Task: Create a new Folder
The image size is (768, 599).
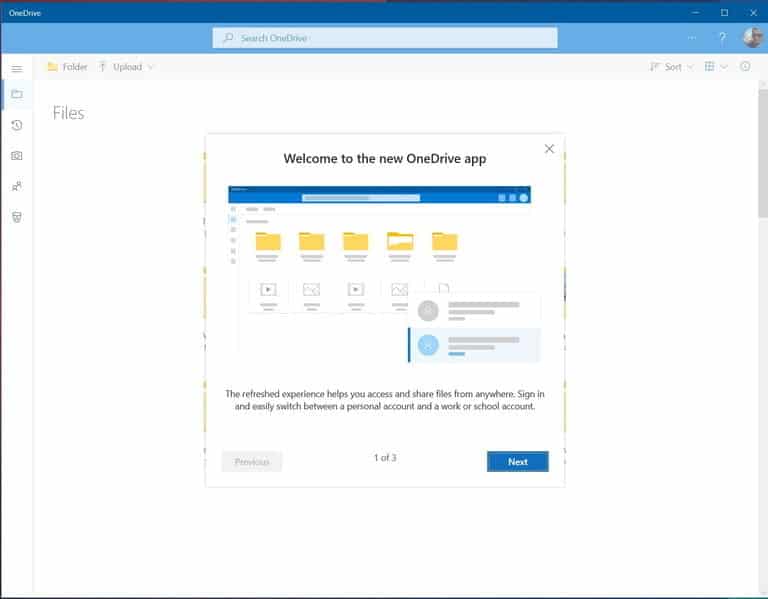Action: [x=68, y=67]
